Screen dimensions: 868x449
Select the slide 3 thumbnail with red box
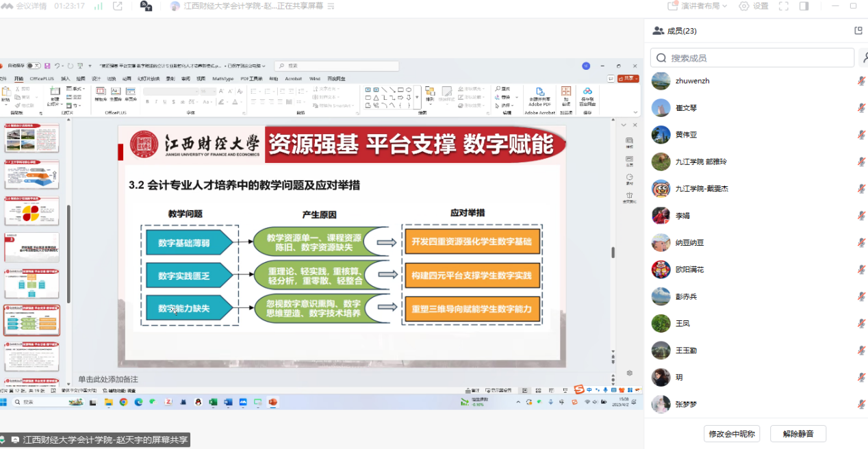coord(31,247)
